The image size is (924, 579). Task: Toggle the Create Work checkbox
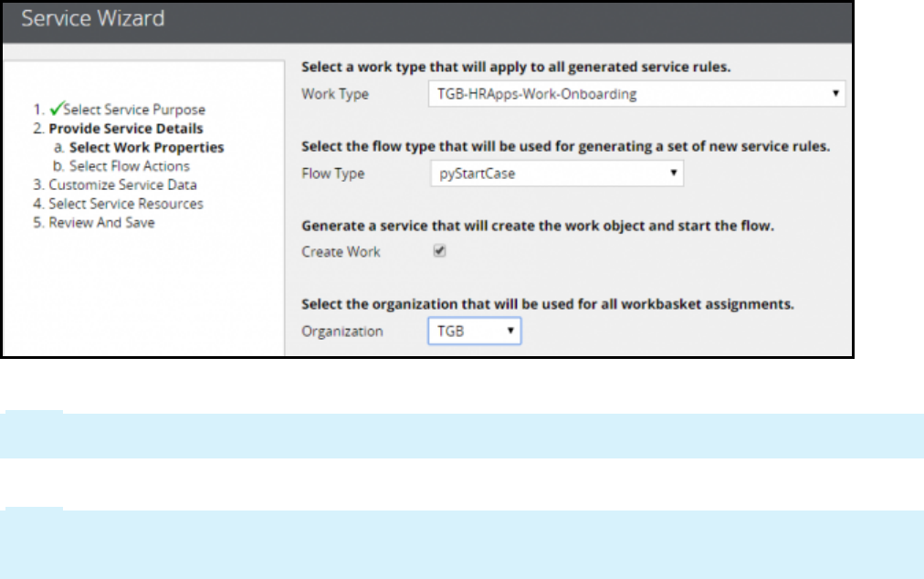point(439,251)
